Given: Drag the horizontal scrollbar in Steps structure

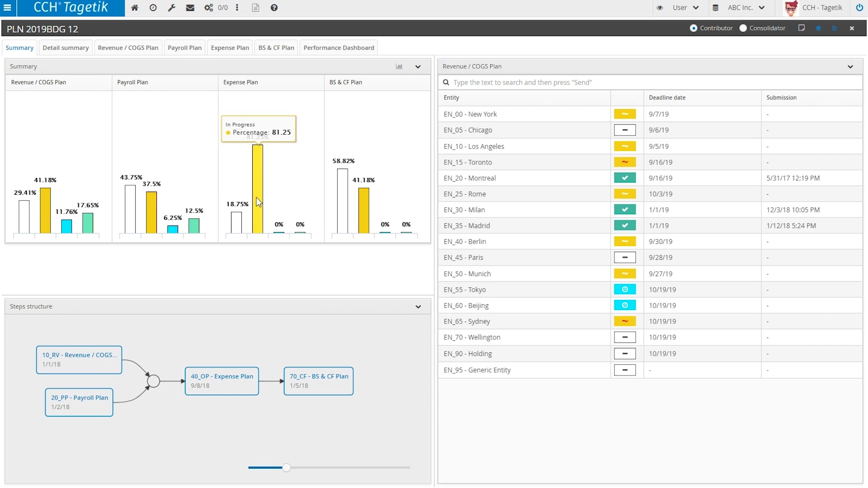Looking at the screenshot, I should pos(287,467).
